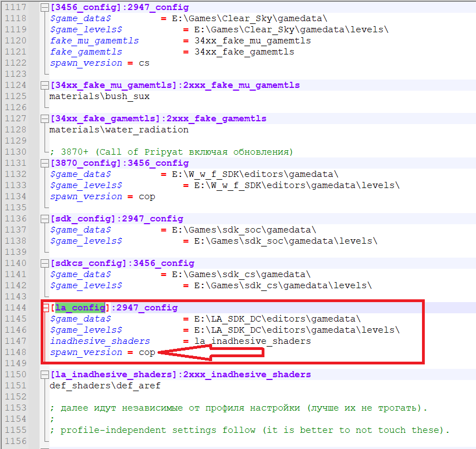Image resolution: width=476 pixels, height=449 pixels.
Task: Place cursor on 'materials\water_radiation'
Action: pos(119,130)
